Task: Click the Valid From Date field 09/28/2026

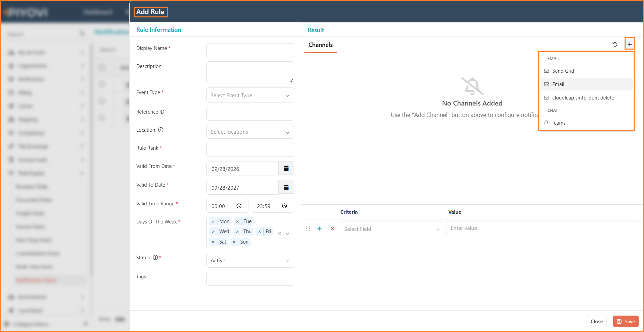Action: point(242,169)
